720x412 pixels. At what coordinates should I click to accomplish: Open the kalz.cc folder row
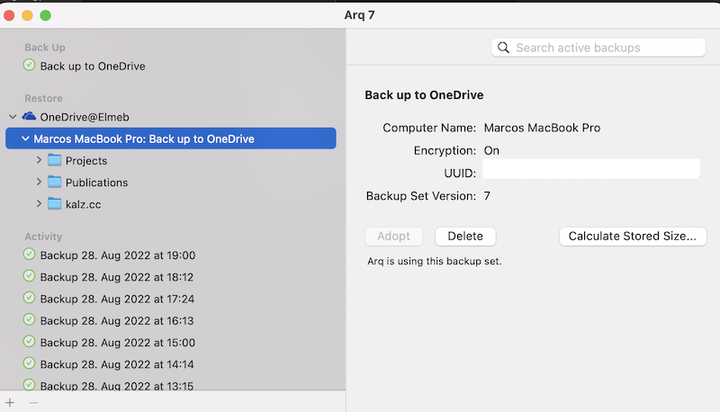click(x=83, y=204)
